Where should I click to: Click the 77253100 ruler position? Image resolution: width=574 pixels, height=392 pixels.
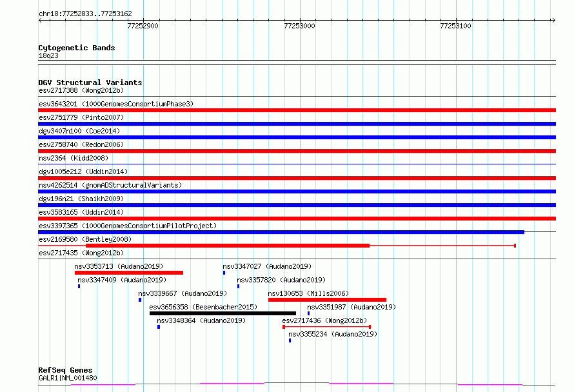point(455,26)
